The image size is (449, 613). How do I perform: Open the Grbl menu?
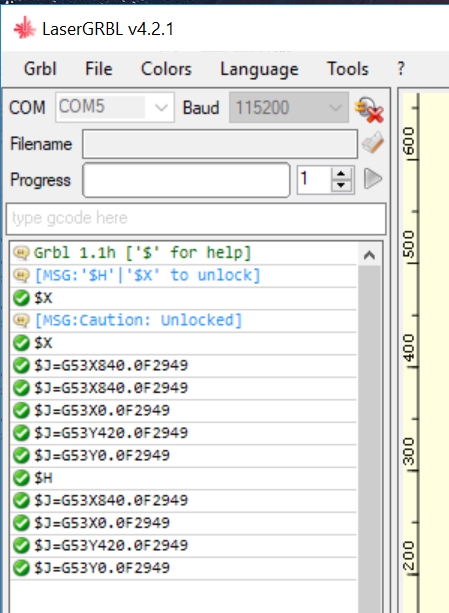(x=40, y=69)
